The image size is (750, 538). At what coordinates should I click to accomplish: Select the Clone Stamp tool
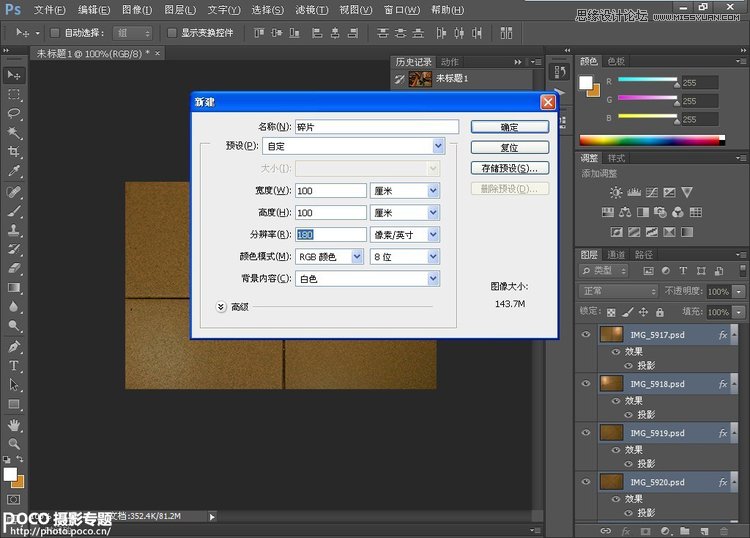(14, 231)
